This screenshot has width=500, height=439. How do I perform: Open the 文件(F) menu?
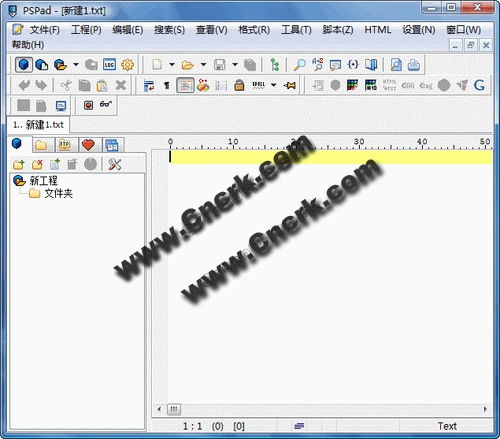pyautogui.click(x=45, y=30)
